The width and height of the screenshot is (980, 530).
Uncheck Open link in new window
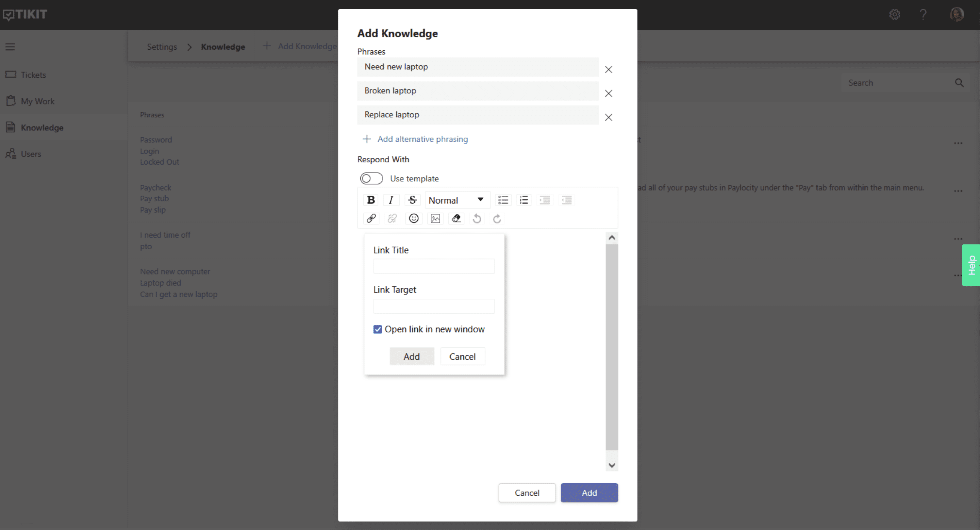[x=377, y=329]
